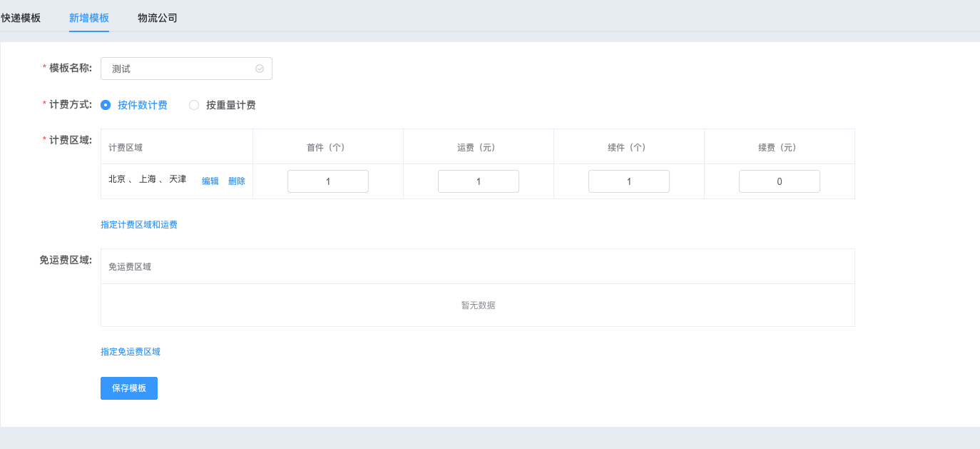Delete the 北京、上海、天津 region row
Screen dimensions: 980x449
(237, 181)
